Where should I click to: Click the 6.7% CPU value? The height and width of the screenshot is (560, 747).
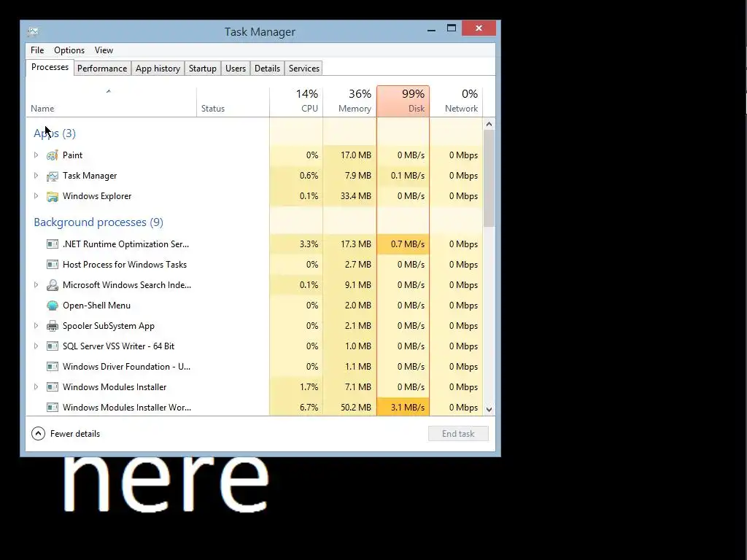[309, 408]
